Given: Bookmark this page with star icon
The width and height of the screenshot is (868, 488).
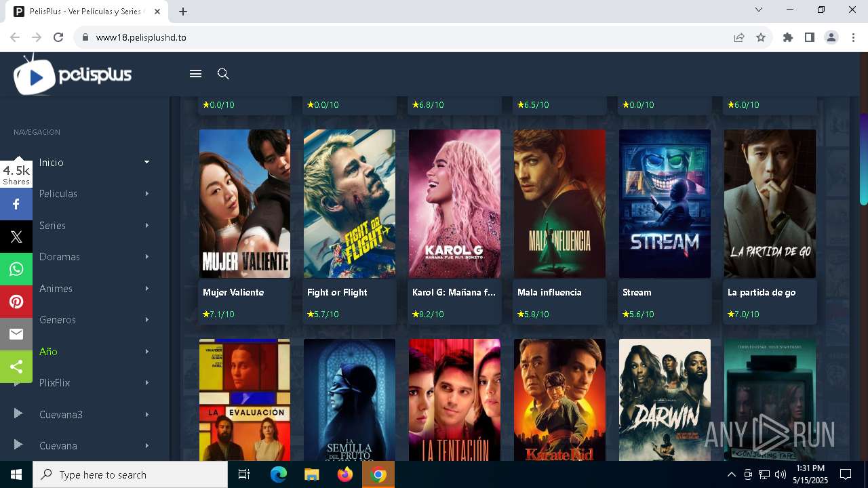Looking at the screenshot, I should (761, 37).
